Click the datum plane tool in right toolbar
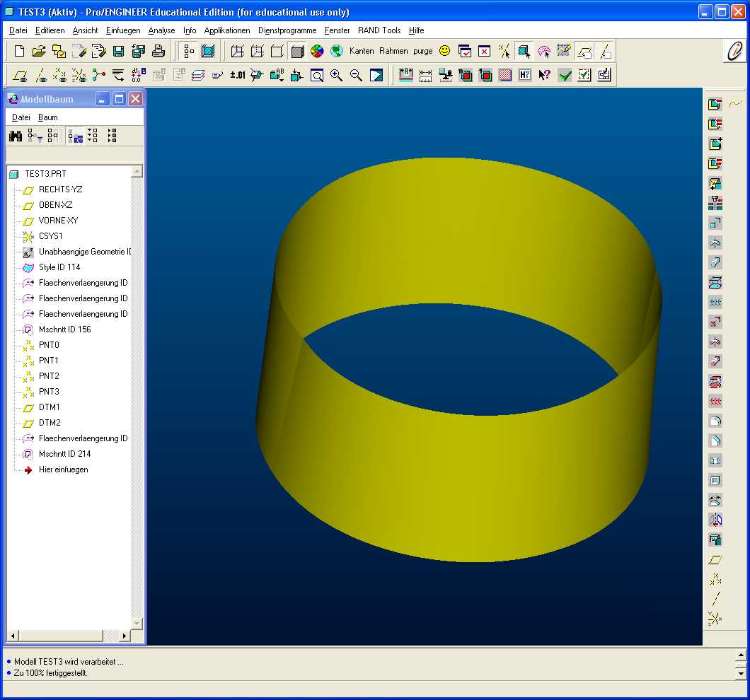Image resolution: width=750 pixels, height=700 pixels. coord(715,560)
